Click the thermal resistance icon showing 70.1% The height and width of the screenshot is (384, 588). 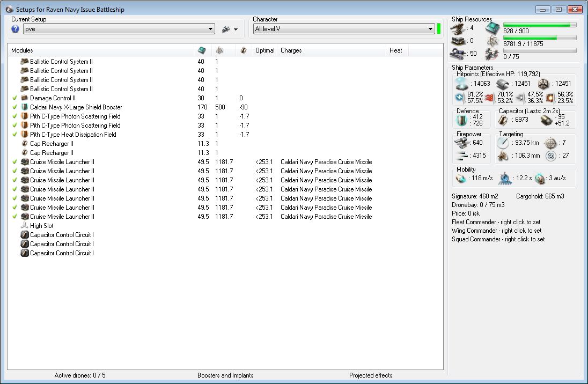(x=489, y=98)
